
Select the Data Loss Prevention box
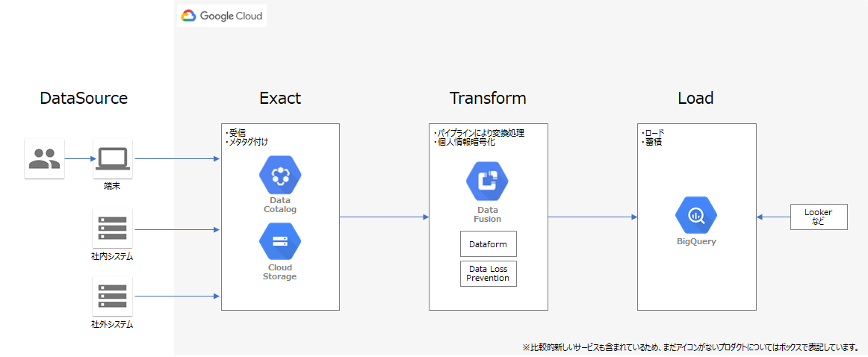coord(489,273)
